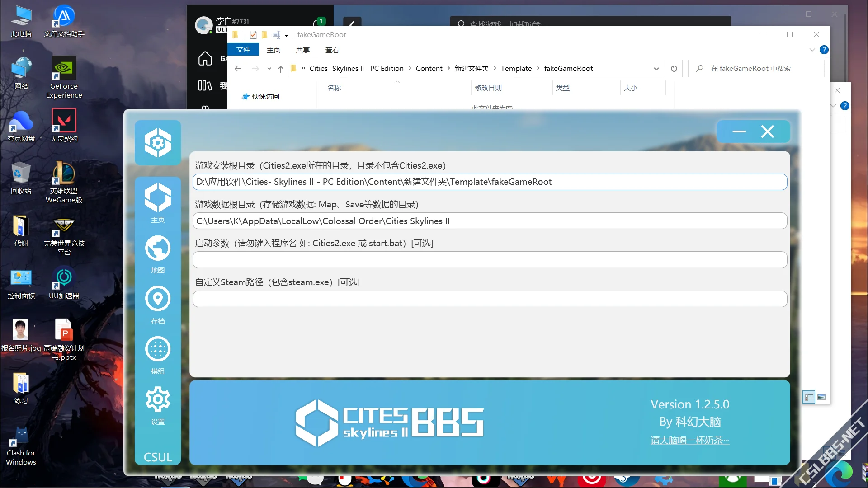Open the 回收站 recycle bin icon
The image size is (868, 488).
tap(21, 178)
